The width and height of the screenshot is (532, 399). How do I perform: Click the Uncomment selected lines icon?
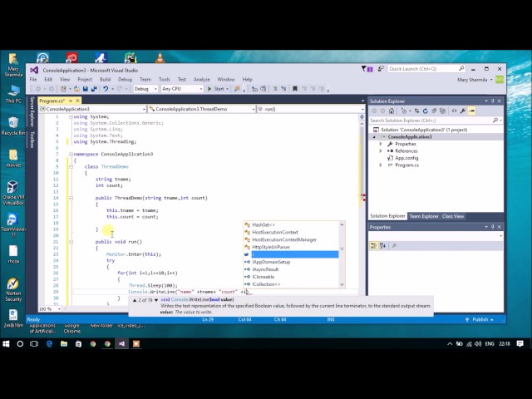[283, 89]
